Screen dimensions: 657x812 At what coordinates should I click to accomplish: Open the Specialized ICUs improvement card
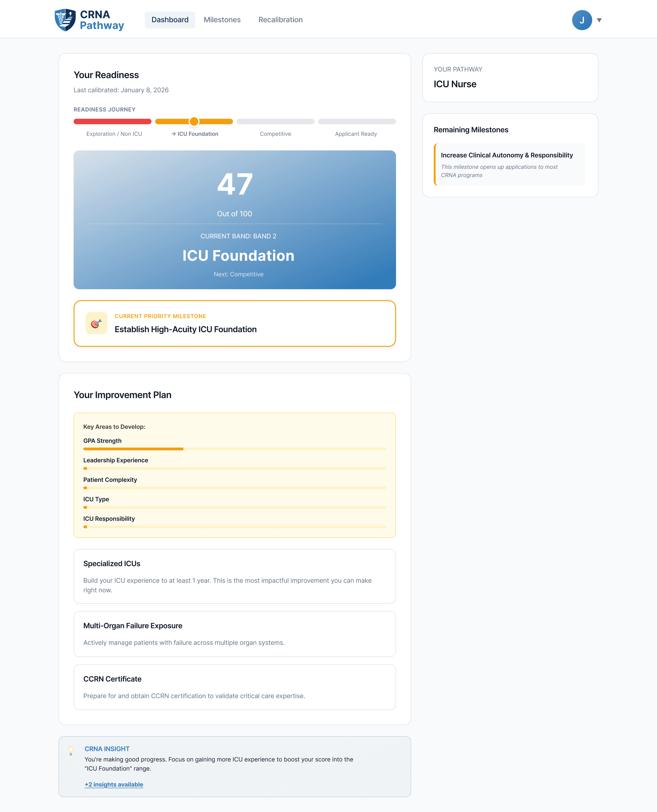235,576
